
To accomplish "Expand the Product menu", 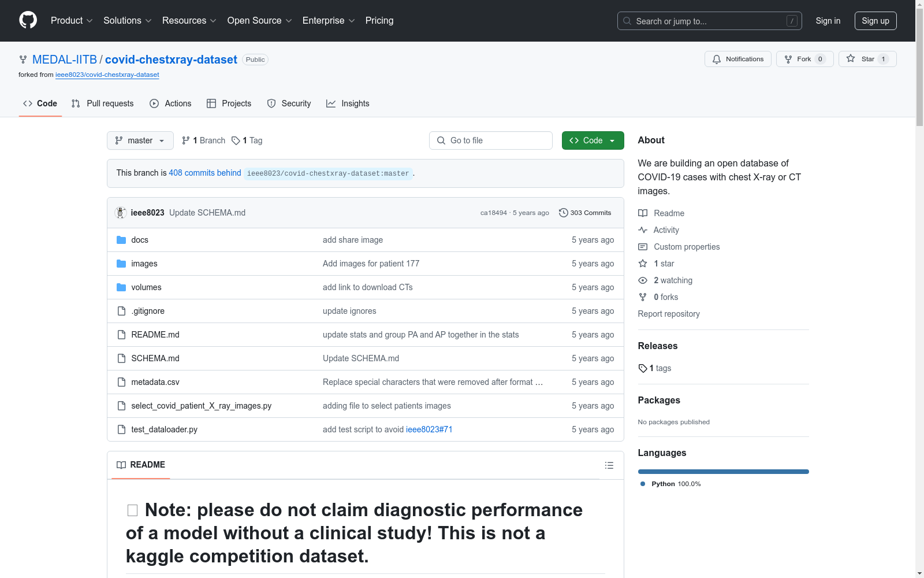I will (72, 20).
